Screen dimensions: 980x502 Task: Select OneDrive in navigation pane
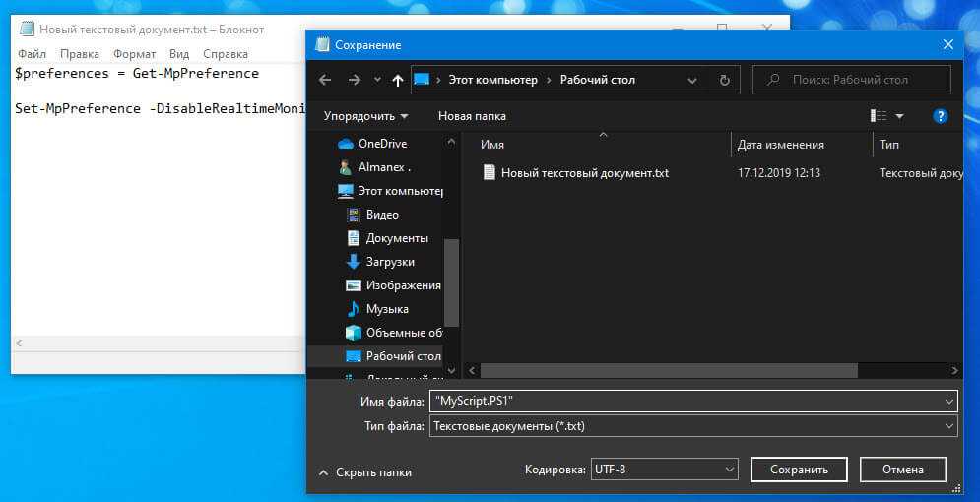click(x=382, y=144)
